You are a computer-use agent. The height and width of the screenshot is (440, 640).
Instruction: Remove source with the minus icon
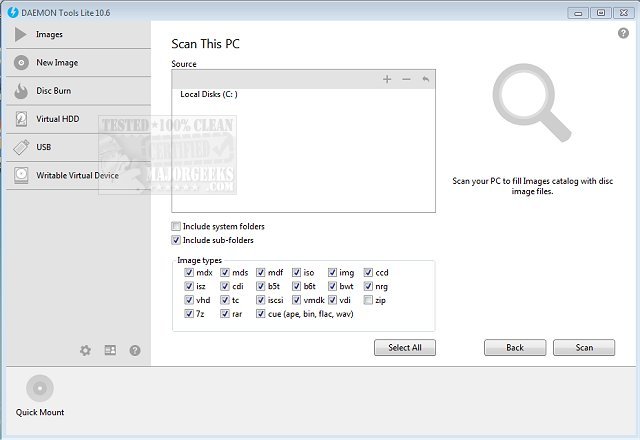point(406,79)
